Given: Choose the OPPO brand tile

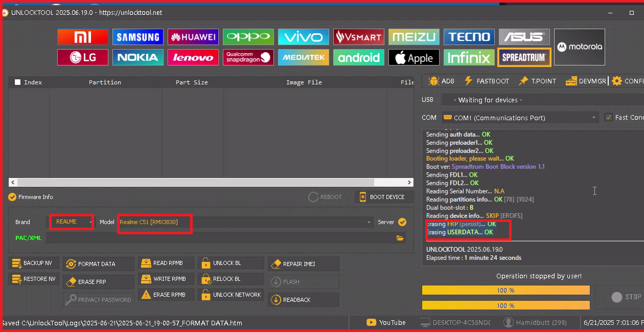Looking at the screenshot, I should tap(248, 37).
